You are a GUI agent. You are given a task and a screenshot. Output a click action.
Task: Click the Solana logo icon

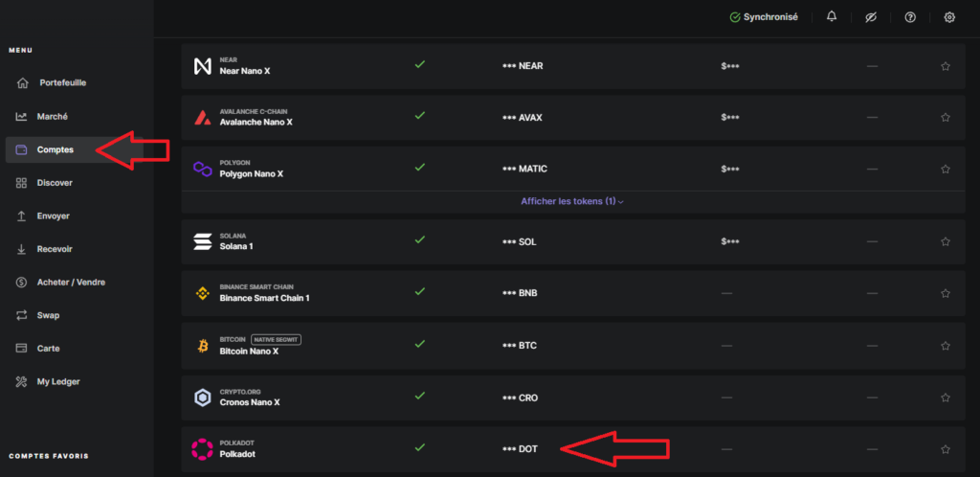click(x=202, y=241)
